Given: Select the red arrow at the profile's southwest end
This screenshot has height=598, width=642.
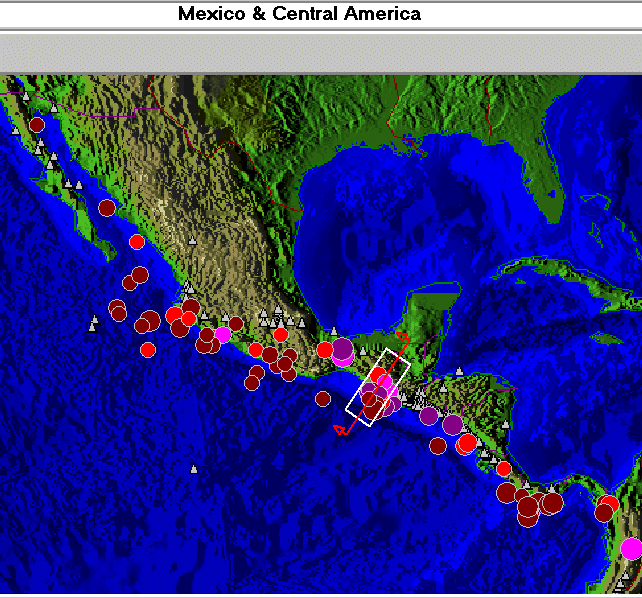Looking at the screenshot, I should tap(342, 430).
